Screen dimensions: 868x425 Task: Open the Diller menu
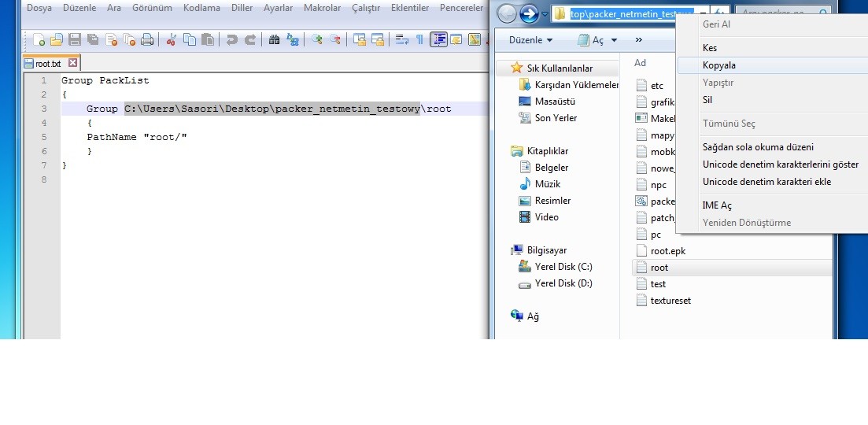tap(242, 8)
